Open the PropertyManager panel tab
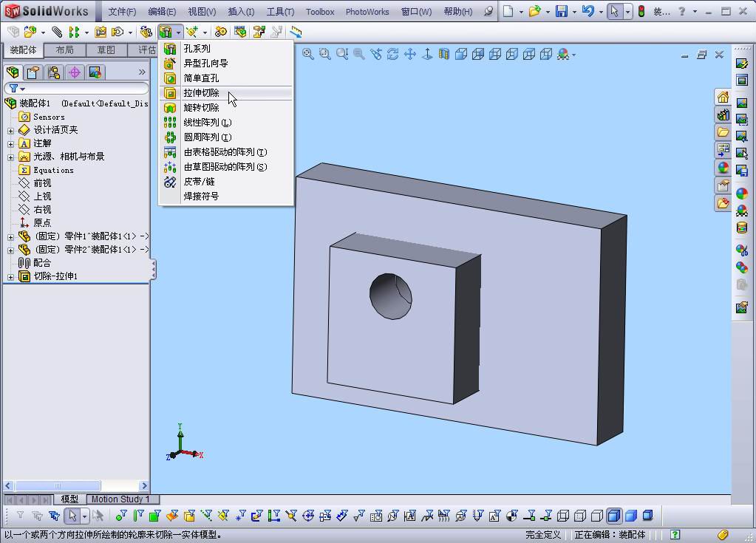The image size is (756, 543). pyautogui.click(x=33, y=72)
